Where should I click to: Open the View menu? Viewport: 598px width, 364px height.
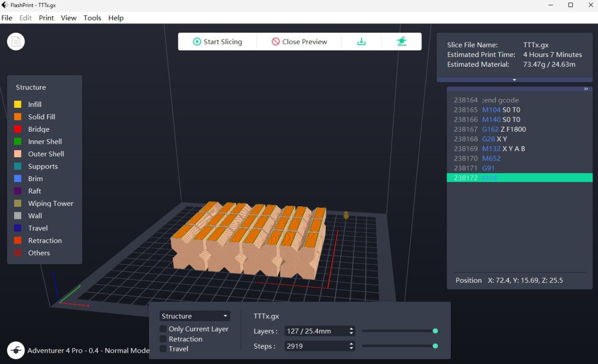pyautogui.click(x=69, y=18)
